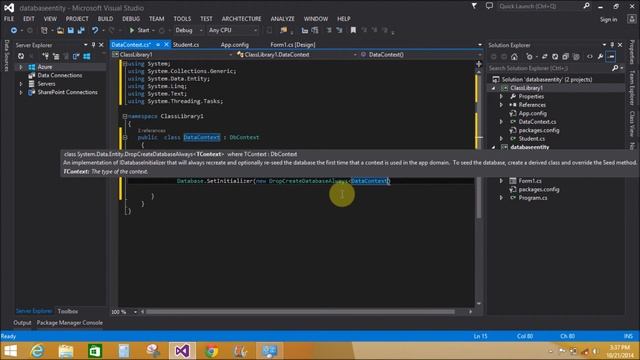
Task: Click the New Project toolbar icon
Action: pyautogui.click(x=44, y=30)
